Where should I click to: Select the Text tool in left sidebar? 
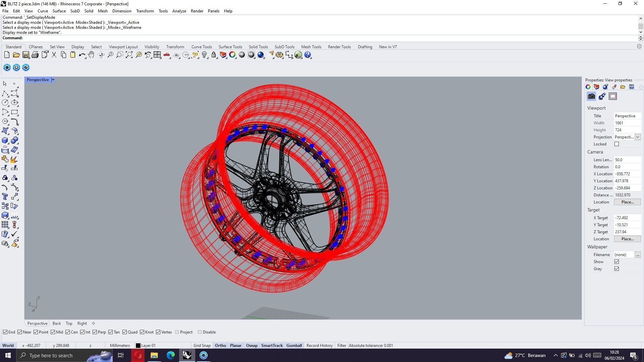[5, 197]
